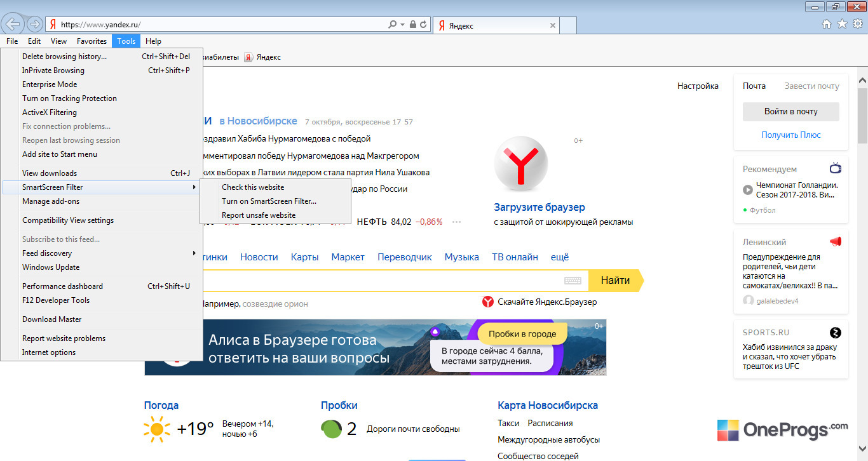Click the Найти search button
Image resolution: width=868 pixels, height=461 pixels.
[x=615, y=281]
